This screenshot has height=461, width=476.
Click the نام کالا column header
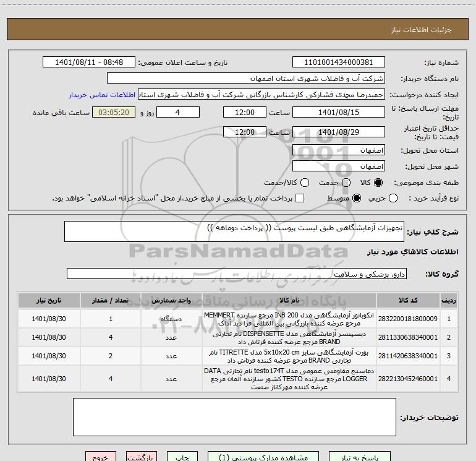289,301
